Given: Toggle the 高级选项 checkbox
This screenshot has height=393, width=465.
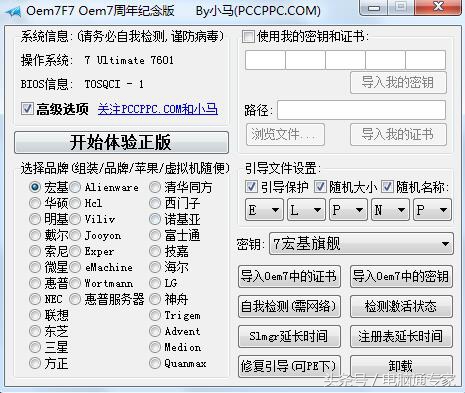Looking at the screenshot, I should [27, 109].
